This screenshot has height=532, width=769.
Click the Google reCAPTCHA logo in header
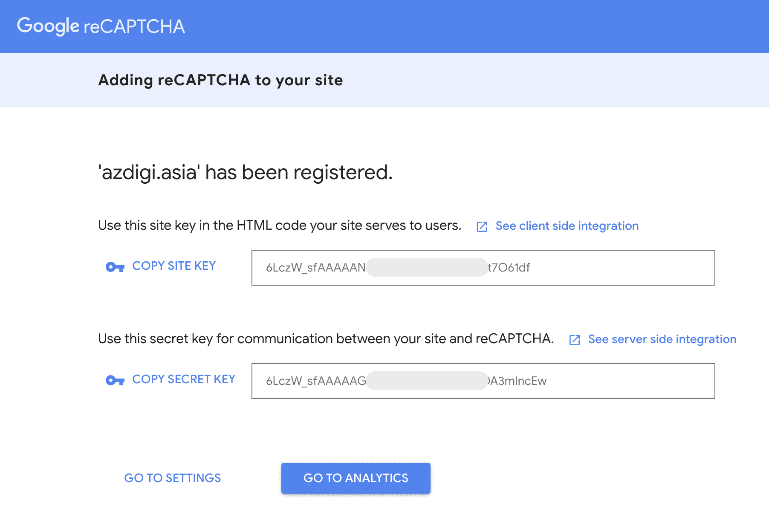(x=101, y=26)
